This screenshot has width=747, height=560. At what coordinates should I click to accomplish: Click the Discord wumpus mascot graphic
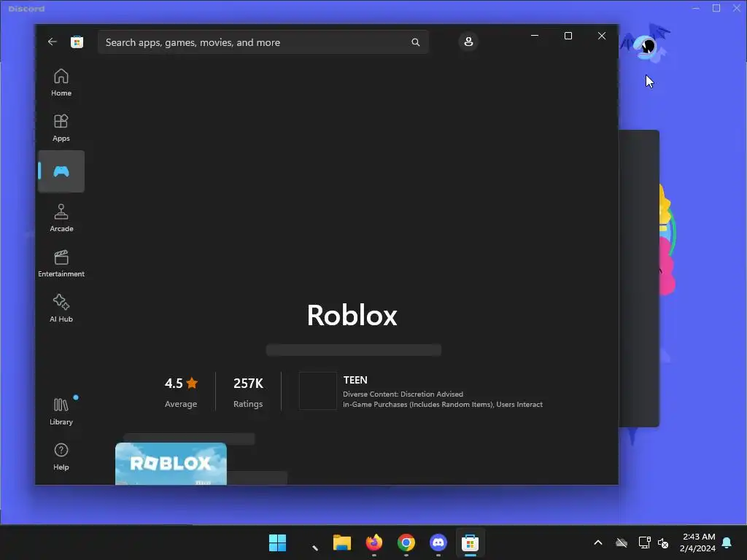pos(645,43)
